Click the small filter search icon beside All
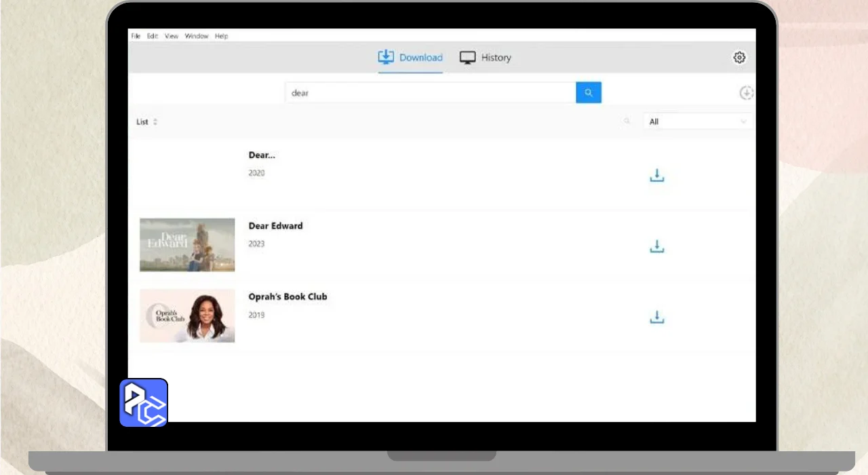Screen dimensions: 868x475 pyautogui.click(x=627, y=121)
